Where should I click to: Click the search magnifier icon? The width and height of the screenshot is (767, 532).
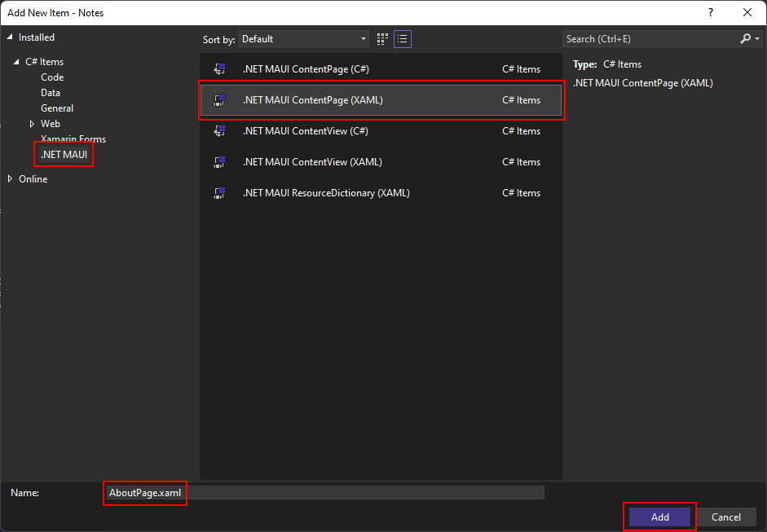pos(745,38)
